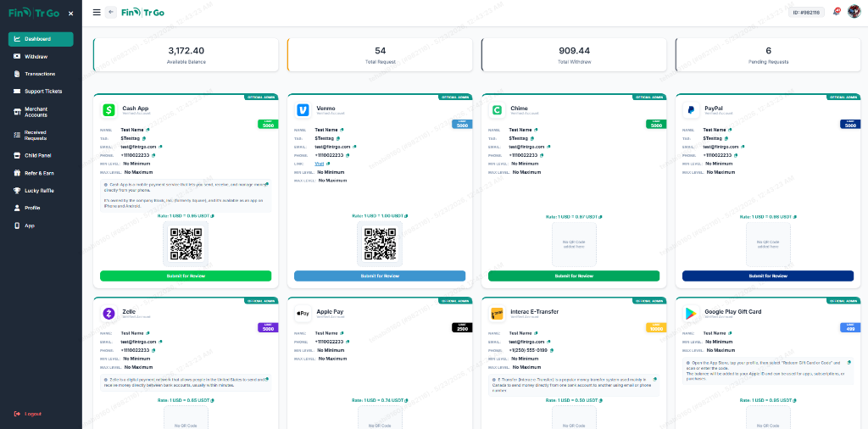Click the Interac limit 10000 badge

[x=656, y=328]
